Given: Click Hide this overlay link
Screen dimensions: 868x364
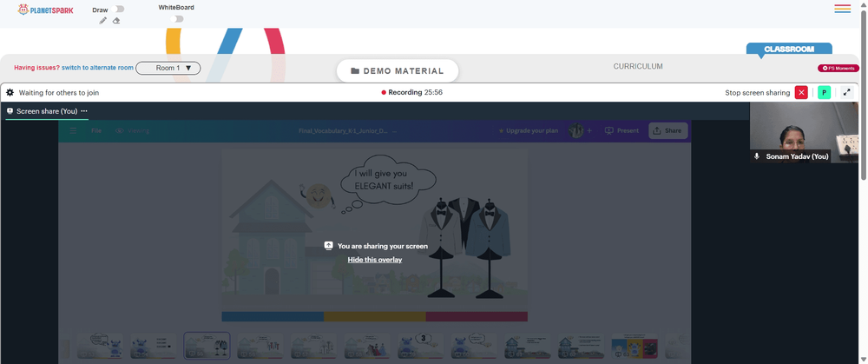Looking at the screenshot, I should tap(375, 259).
